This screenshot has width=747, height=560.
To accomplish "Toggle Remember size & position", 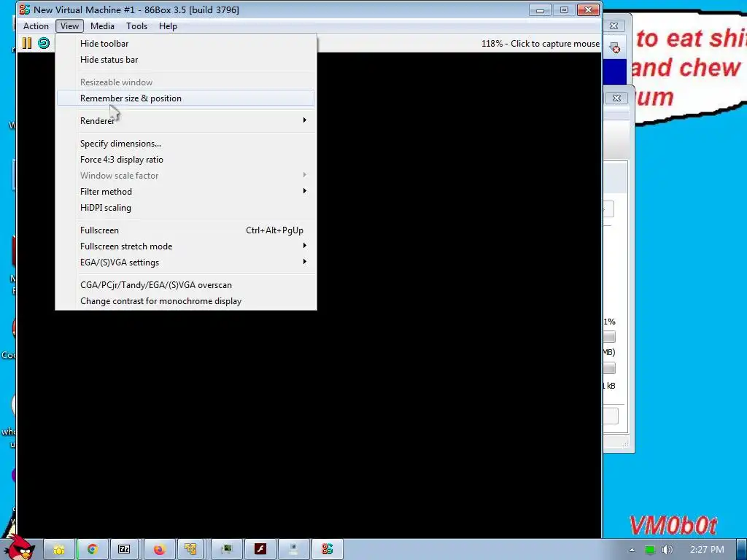I will 186,98.
